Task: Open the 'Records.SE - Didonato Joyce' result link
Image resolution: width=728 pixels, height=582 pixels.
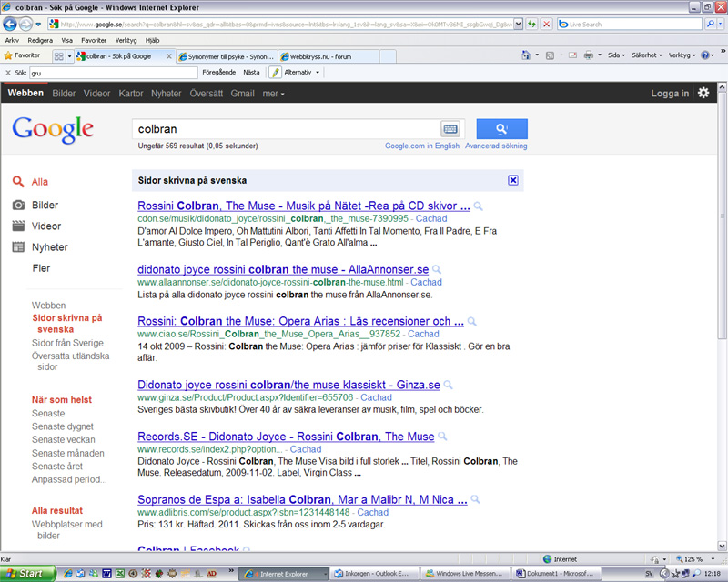Action: 285,436
